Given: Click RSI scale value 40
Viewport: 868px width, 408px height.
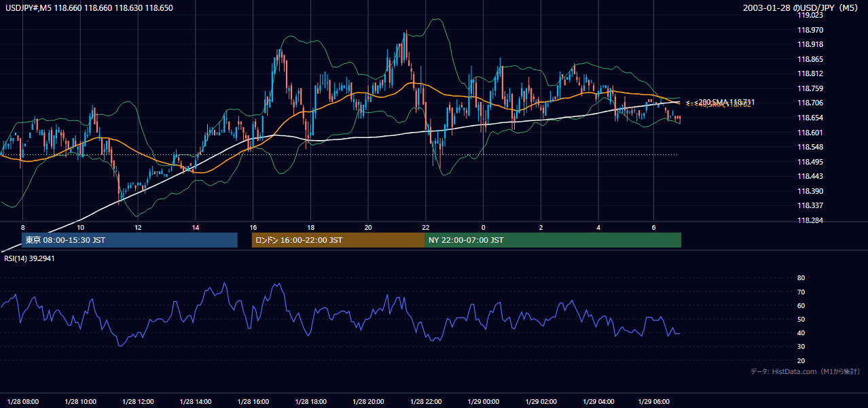Looking at the screenshot, I should [801, 333].
